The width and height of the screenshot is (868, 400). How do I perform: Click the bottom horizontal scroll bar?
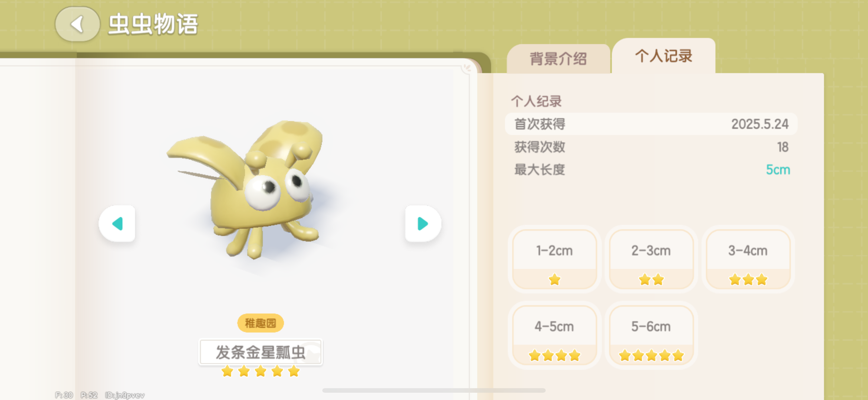pos(434,390)
